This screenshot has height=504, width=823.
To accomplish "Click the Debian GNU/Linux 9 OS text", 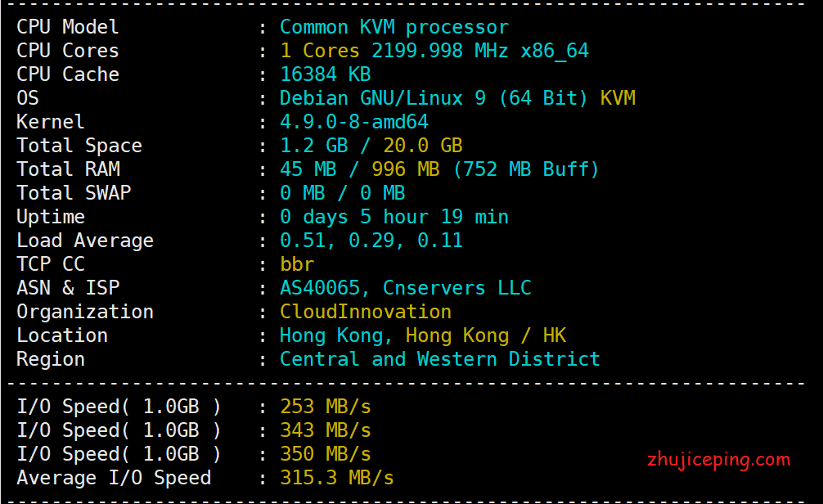I will pos(434,98).
